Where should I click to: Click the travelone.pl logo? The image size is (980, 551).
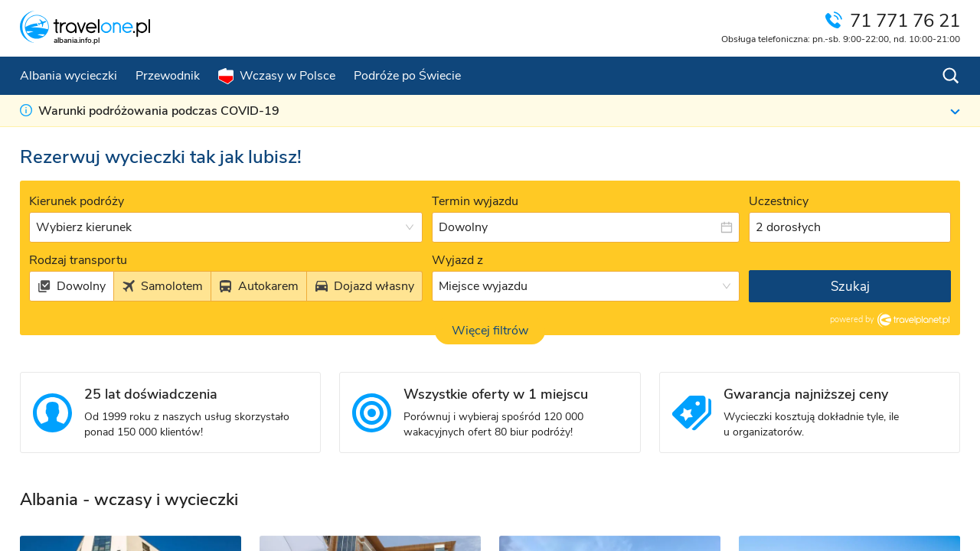(x=85, y=28)
